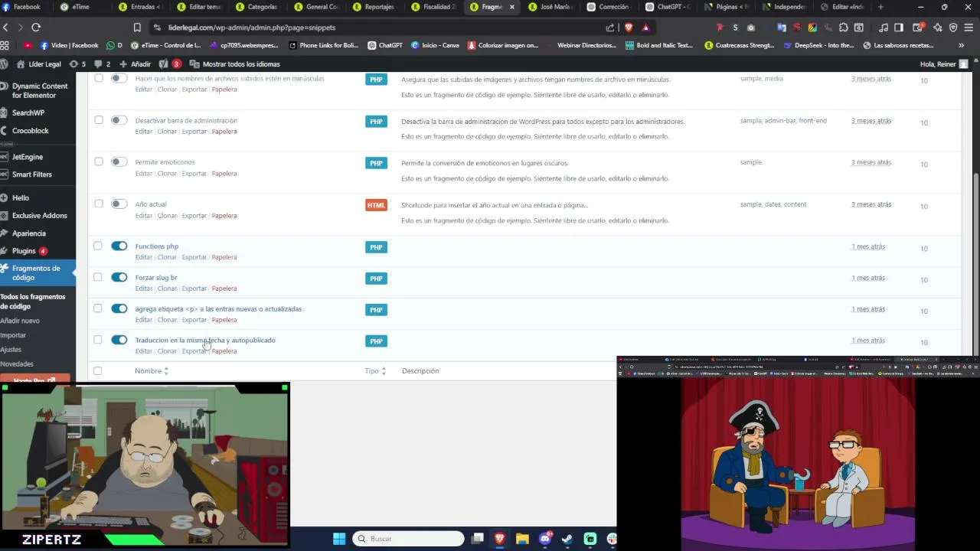Export the Año actual snippet

[x=194, y=216]
